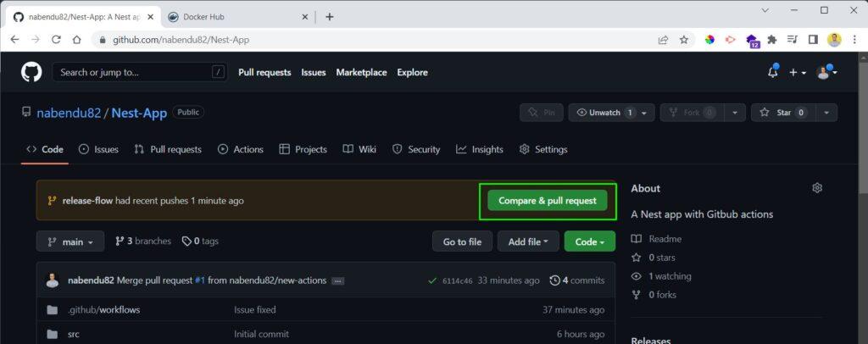The width and height of the screenshot is (868, 344).
Task: Click the green check status icon
Action: coord(432,281)
